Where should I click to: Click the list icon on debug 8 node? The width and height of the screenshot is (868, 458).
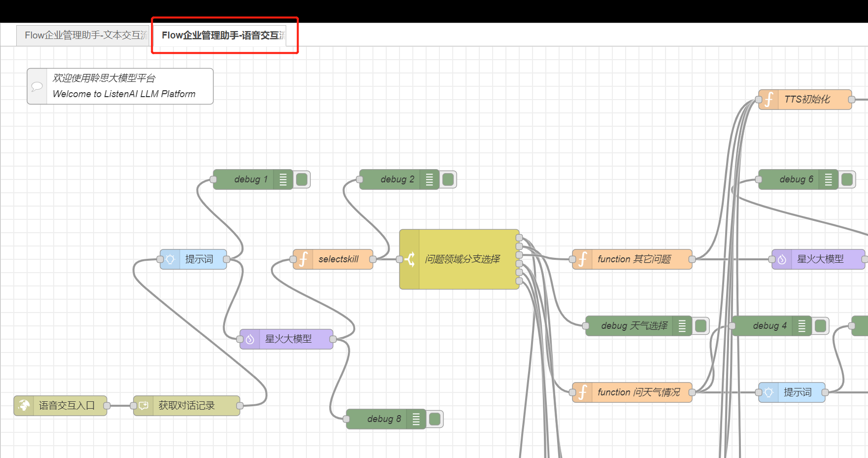[x=416, y=419]
